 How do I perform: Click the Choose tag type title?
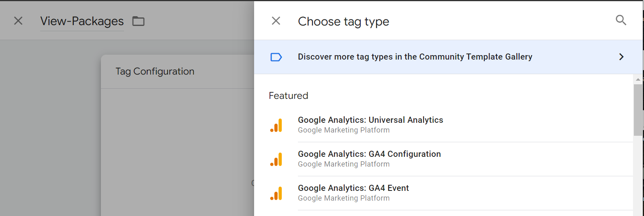[343, 21]
